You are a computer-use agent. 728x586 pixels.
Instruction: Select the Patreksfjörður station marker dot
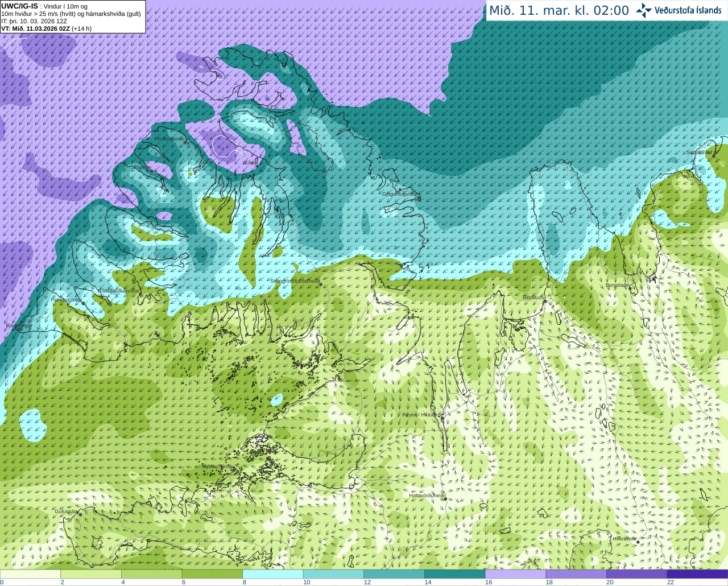[x=84, y=303]
